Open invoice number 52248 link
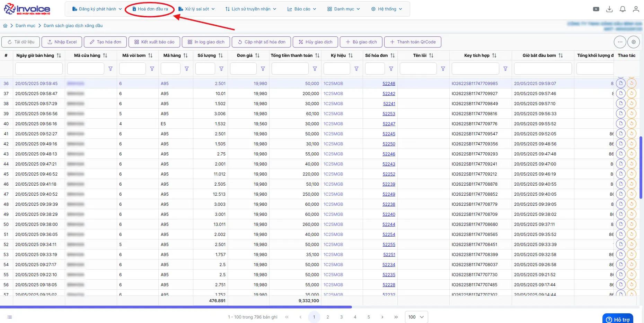The image size is (644, 323). pyautogui.click(x=389, y=84)
